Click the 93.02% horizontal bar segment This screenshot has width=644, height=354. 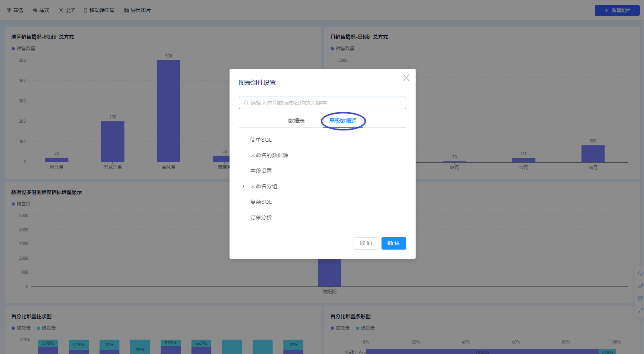click(x=482, y=352)
